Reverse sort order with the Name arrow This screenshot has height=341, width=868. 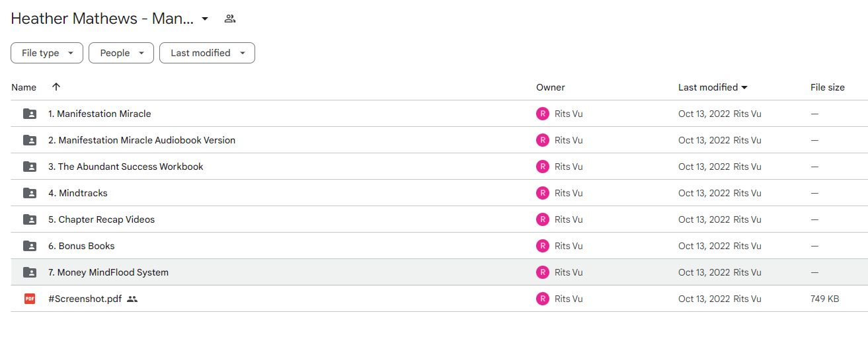click(56, 87)
